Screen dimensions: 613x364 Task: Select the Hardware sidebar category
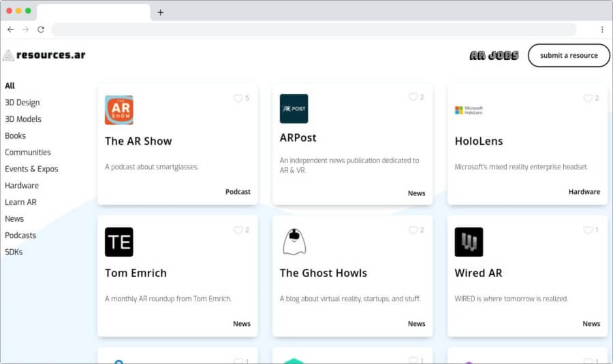pyautogui.click(x=22, y=186)
